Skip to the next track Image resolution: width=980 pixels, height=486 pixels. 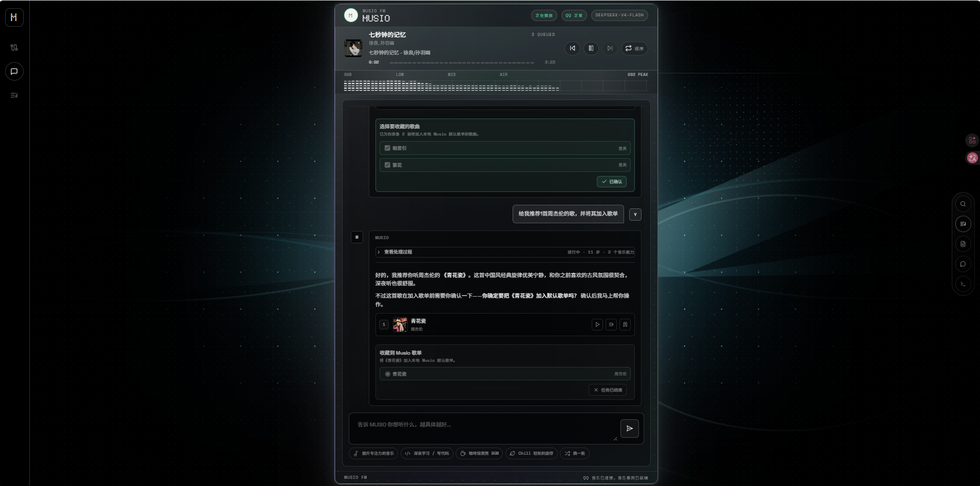tap(610, 48)
